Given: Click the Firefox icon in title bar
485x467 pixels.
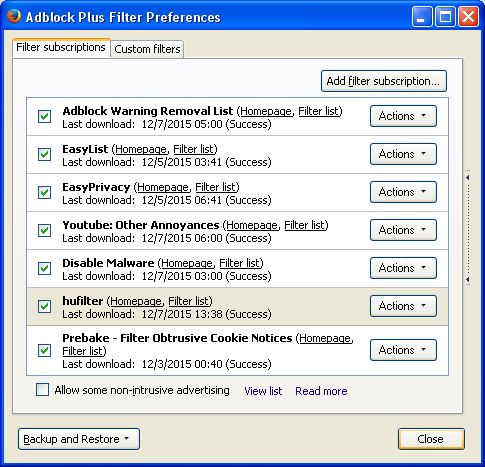Looking at the screenshot, I should pyautogui.click(x=14, y=16).
